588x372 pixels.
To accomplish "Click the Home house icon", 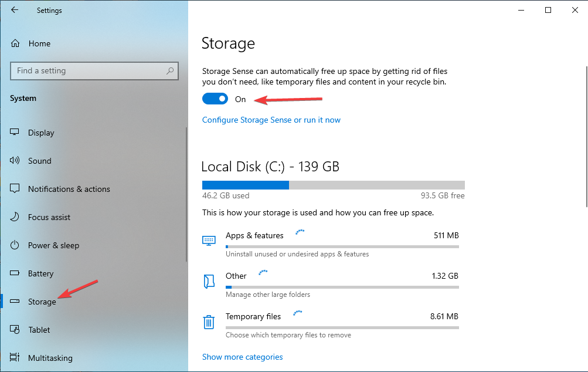I will 15,43.
